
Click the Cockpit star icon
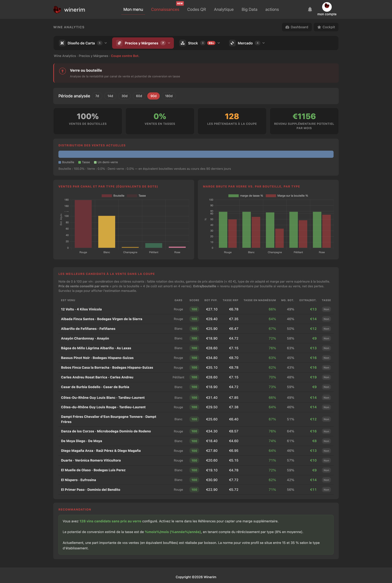[319, 27]
